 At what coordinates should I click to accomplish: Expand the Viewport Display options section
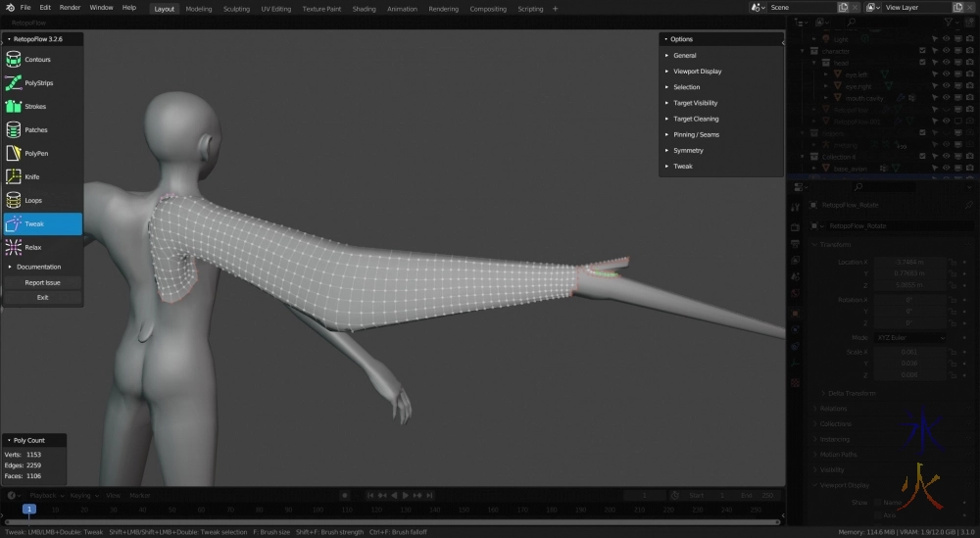(697, 72)
